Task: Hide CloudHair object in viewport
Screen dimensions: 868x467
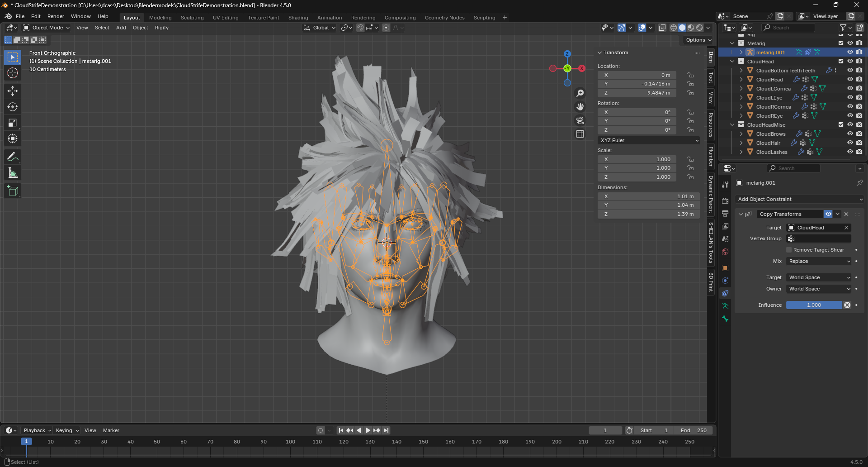Action: coord(850,143)
